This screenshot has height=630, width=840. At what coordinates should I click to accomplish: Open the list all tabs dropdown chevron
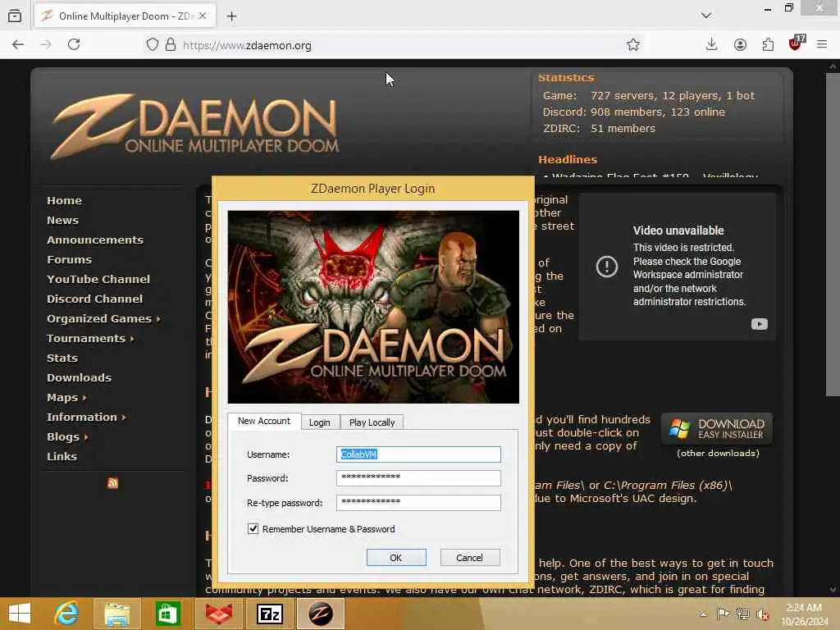706,16
